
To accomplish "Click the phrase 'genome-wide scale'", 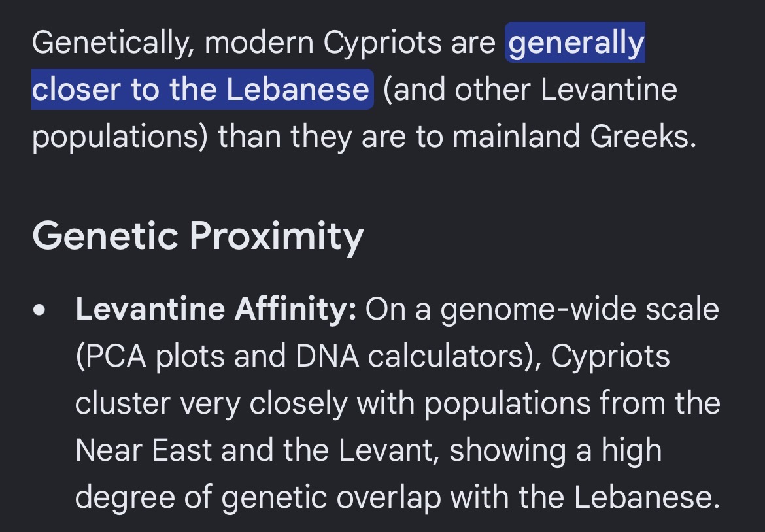I will (580, 310).
